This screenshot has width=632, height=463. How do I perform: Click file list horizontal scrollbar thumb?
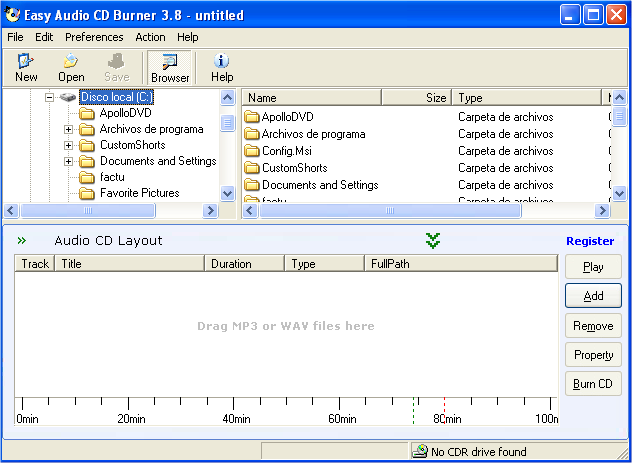coord(390,210)
